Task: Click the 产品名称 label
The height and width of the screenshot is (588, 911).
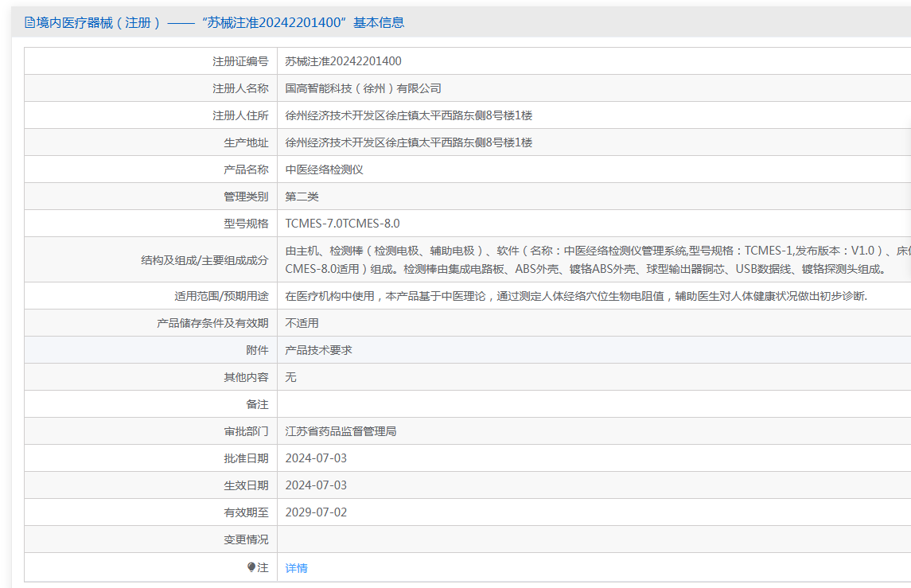Action: click(247, 169)
